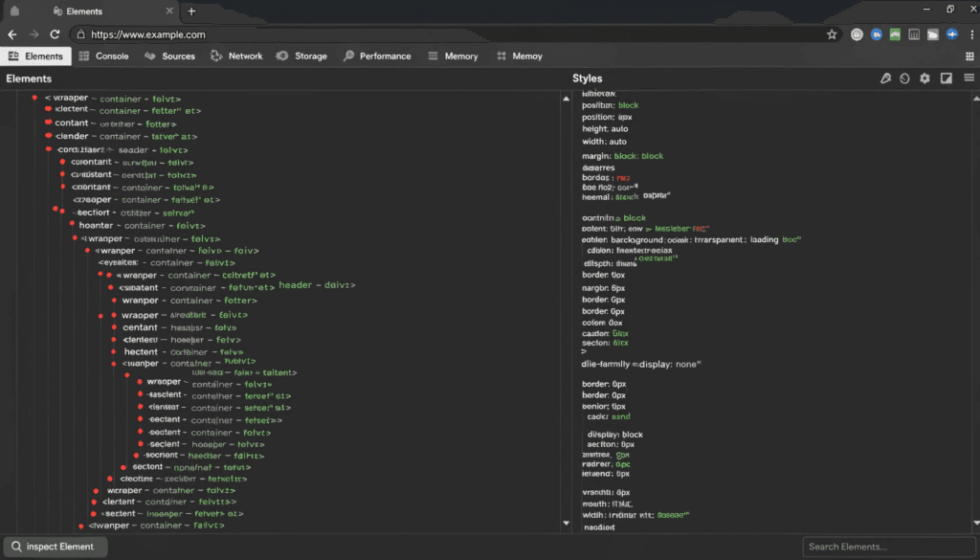Click Styles panel scroll down arrow
Screen dimensions: 980x560
pyautogui.click(x=975, y=523)
